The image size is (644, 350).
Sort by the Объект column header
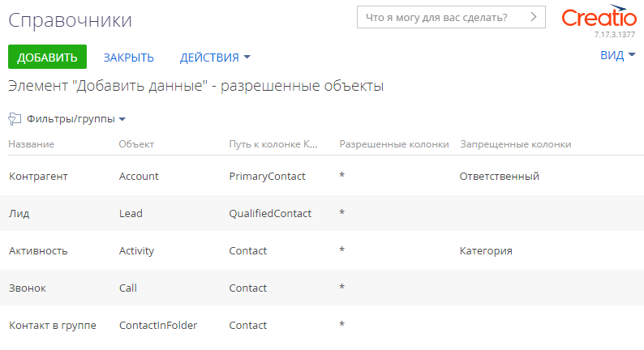(x=136, y=144)
